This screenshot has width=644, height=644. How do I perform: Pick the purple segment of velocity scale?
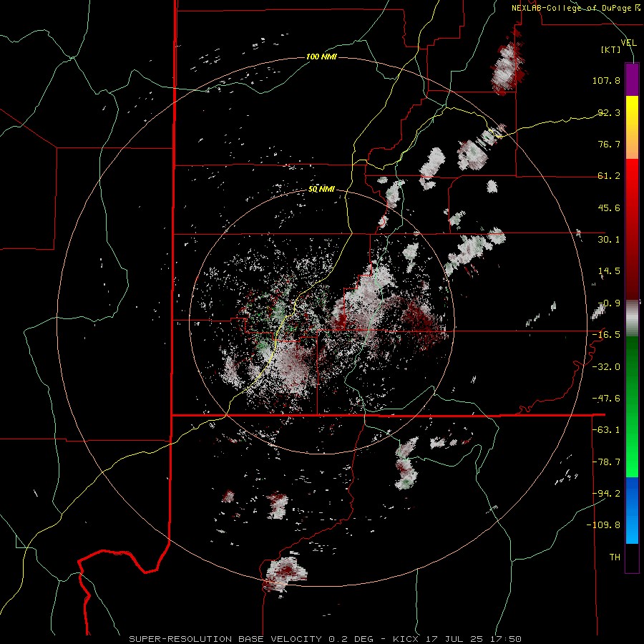(x=632, y=79)
